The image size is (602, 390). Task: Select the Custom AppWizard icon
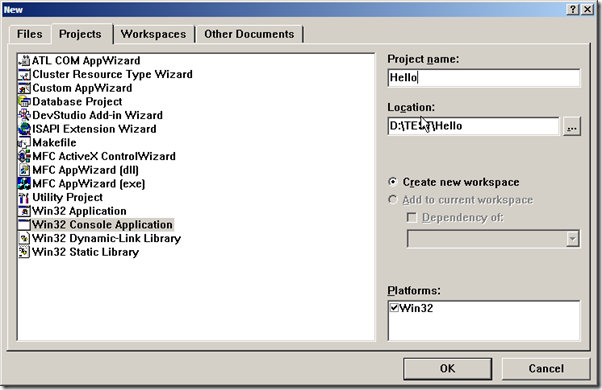(x=24, y=88)
